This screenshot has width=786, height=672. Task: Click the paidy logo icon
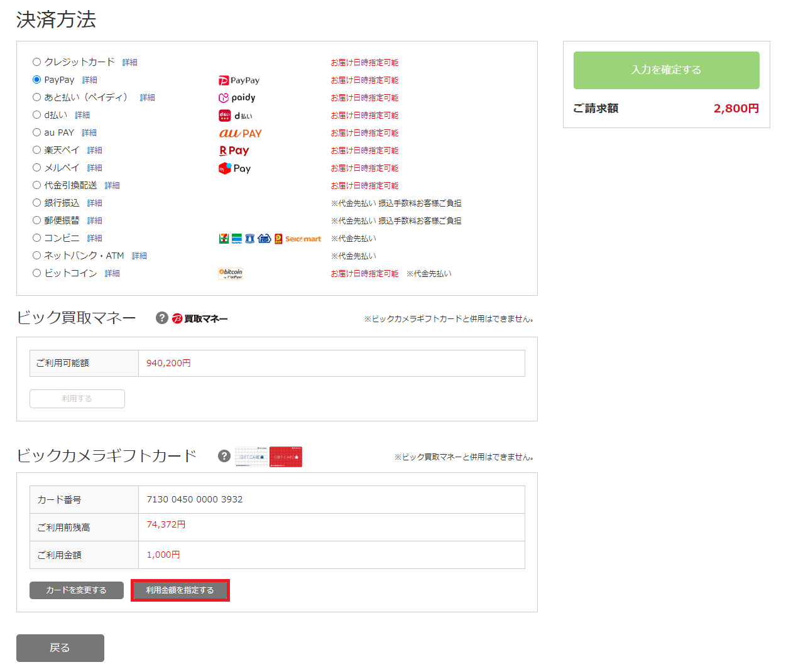(x=237, y=98)
